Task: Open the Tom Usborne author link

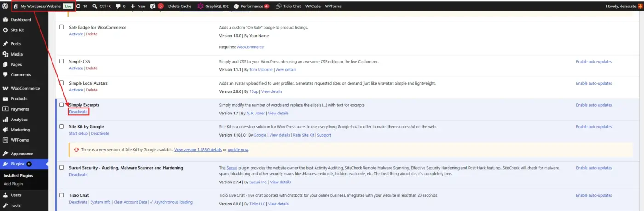Action: (261, 70)
